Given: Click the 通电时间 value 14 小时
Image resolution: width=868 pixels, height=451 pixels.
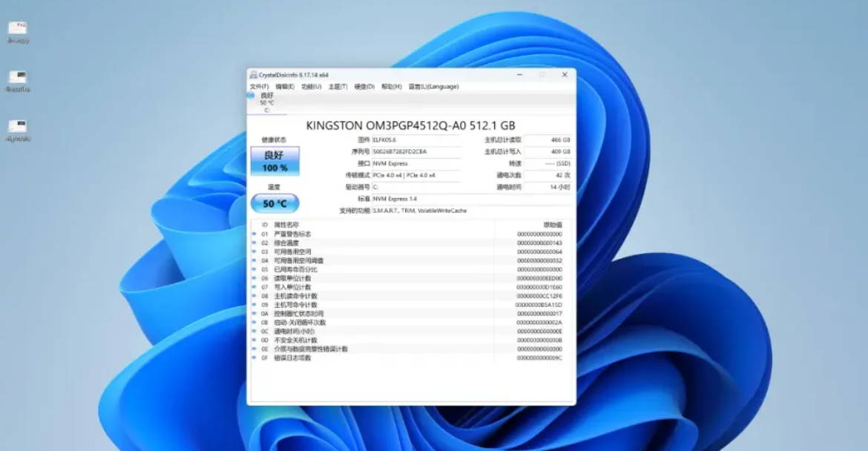Looking at the screenshot, I should tap(548, 187).
